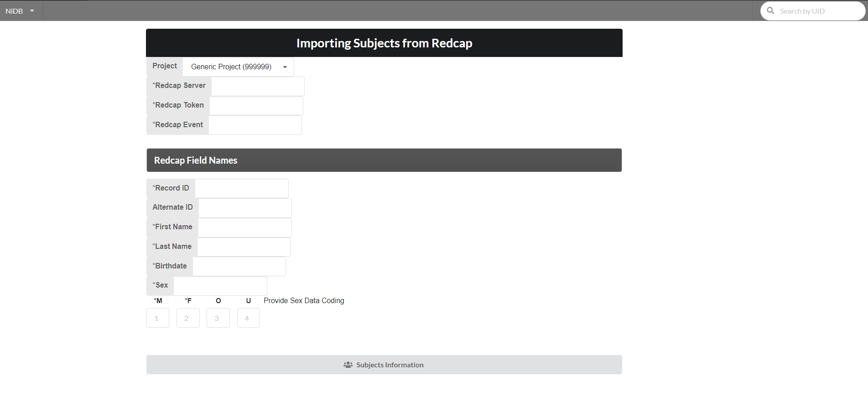Click the First Name input field

(244, 227)
